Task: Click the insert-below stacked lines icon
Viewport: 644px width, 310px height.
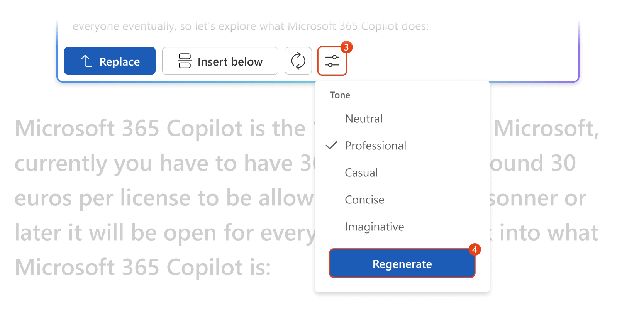Action: pos(185,61)
